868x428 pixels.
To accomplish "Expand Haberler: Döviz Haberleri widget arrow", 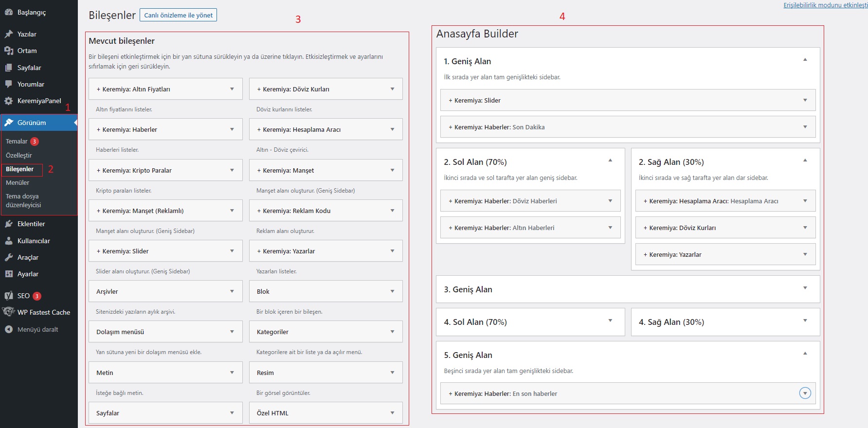I will [x=610, y=201].
